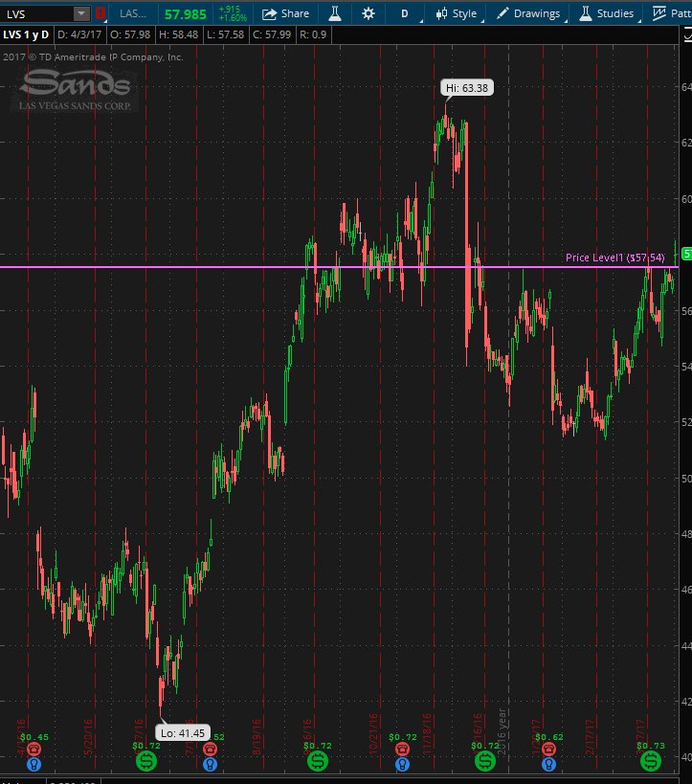Image resolution: width=692 pixels, height=784 pixels.
Task: Click the 2016 year divider label
Action: coord(502,731)
